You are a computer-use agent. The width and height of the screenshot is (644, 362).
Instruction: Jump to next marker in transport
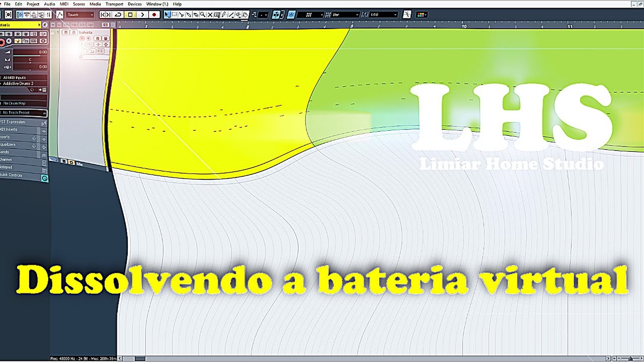coord(109,15)
